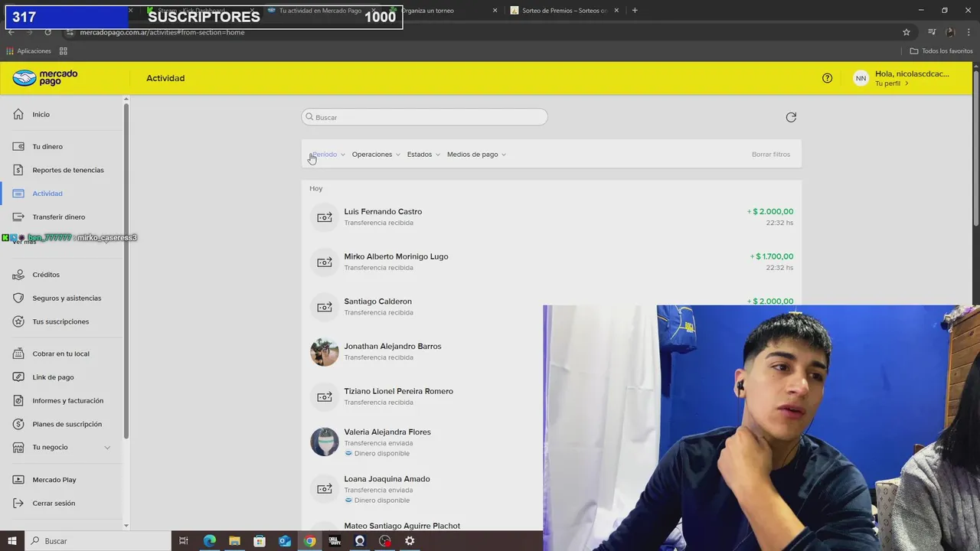Open Mirko Alberto Morinigo Lugo transfer
The width and height of the screenshot is (980, 551).
551,262
